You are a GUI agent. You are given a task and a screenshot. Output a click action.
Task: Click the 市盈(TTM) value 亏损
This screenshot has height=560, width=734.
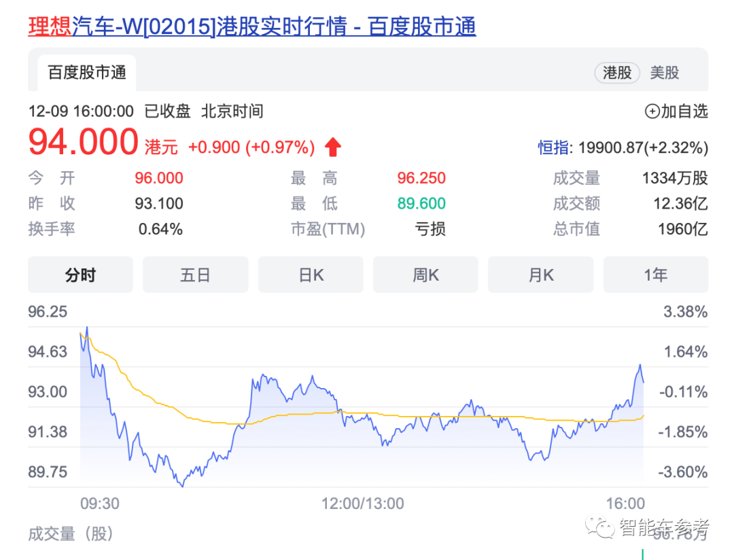430,229
